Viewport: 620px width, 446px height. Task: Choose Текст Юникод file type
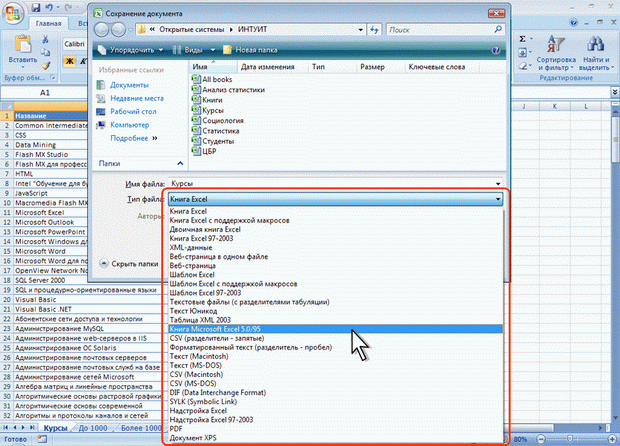coord(335,311)
